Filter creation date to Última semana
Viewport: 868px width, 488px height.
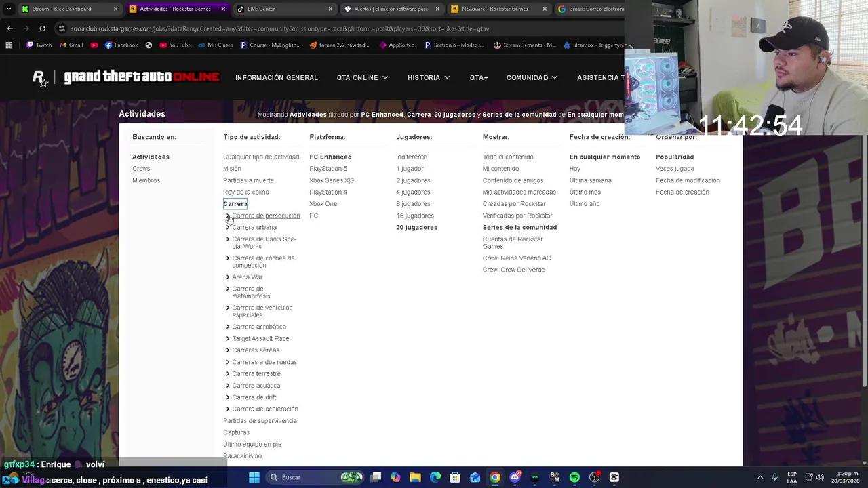[x=591, y=180]
